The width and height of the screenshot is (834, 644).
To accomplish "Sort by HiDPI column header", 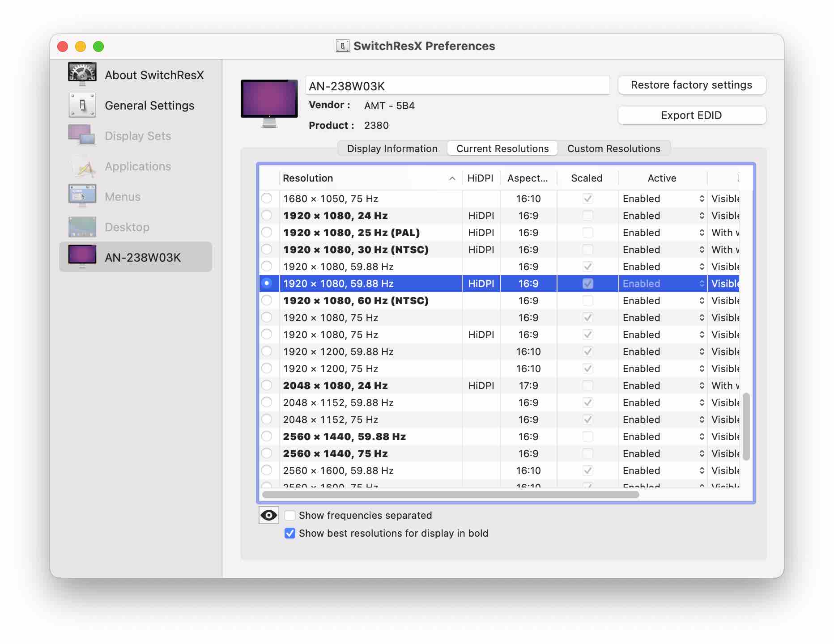I will point(481,178).
